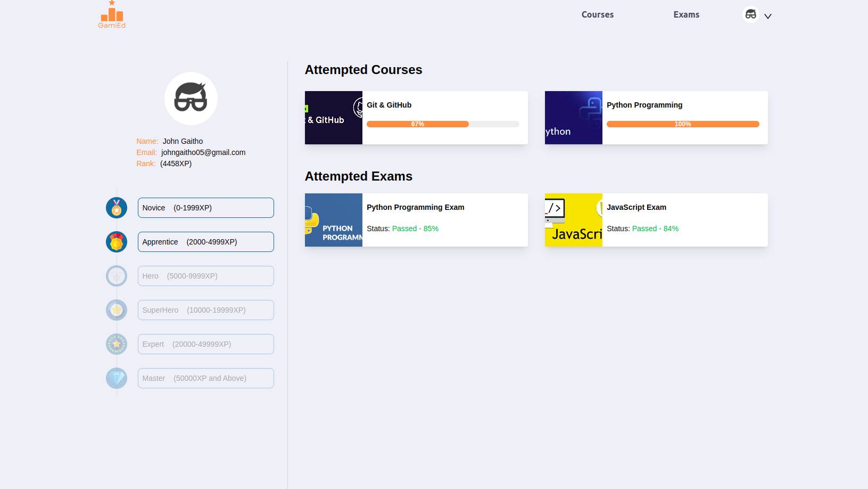Open the JavaScript Exam thumbnail
868x489 pixels.
pos(574,220)
